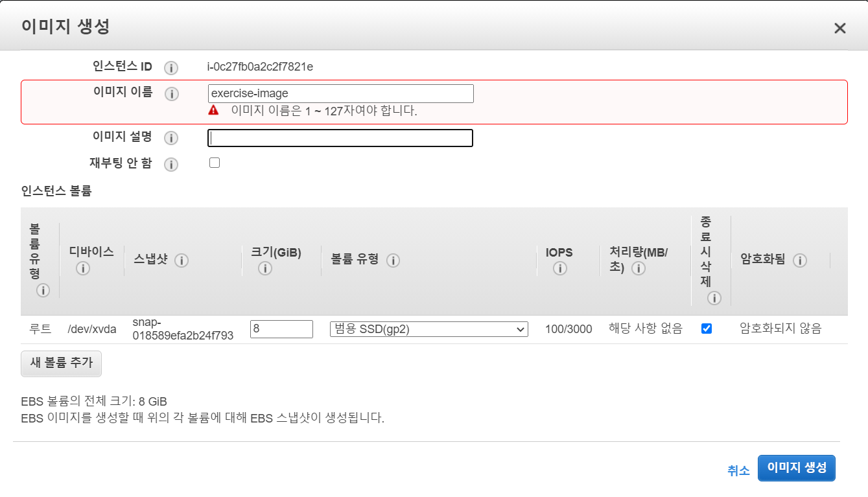Click info icon beside 처리량(MB/초) header
The height and width of the screenshot is (497, 868).
click(x=639, y=268)
